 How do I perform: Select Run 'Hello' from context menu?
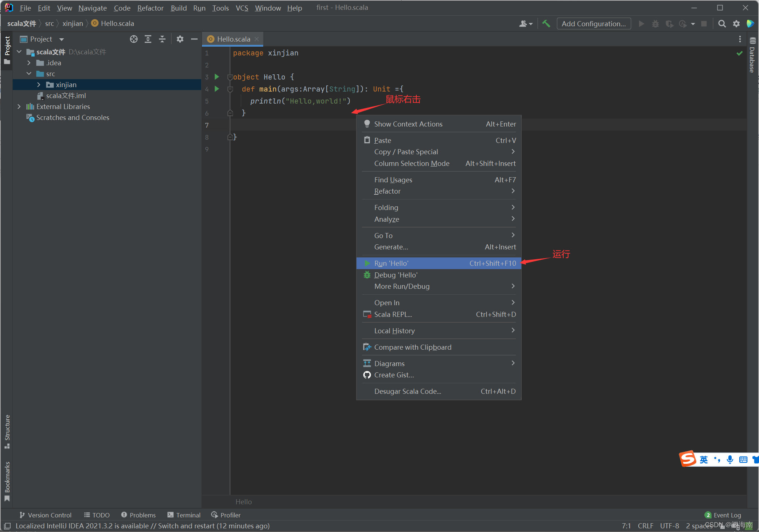pos(439,263)
